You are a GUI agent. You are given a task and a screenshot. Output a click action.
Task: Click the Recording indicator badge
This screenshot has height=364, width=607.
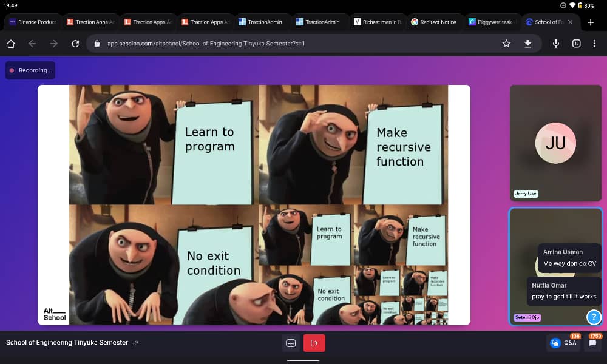pyautogui.click(x=30, y=70)
